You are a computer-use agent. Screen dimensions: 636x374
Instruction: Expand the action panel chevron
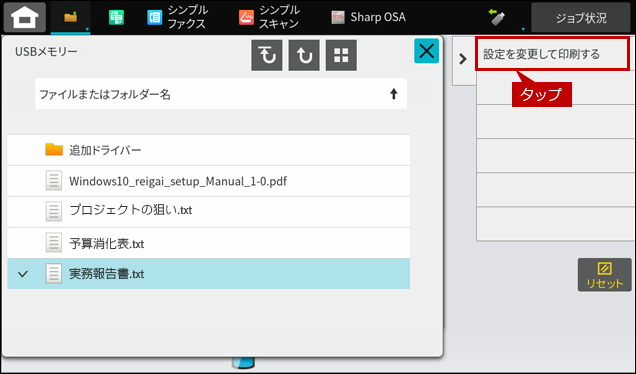coord(463,59)
